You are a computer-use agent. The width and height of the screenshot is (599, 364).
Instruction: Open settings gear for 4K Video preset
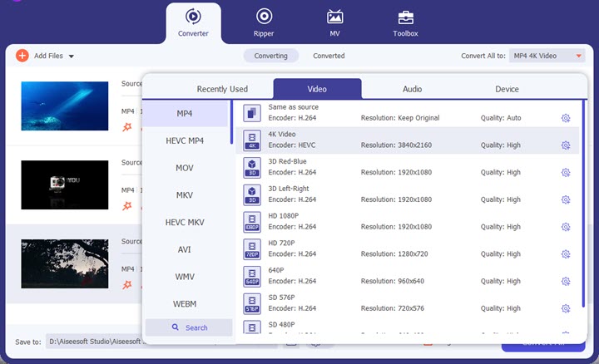coord(566,145)
